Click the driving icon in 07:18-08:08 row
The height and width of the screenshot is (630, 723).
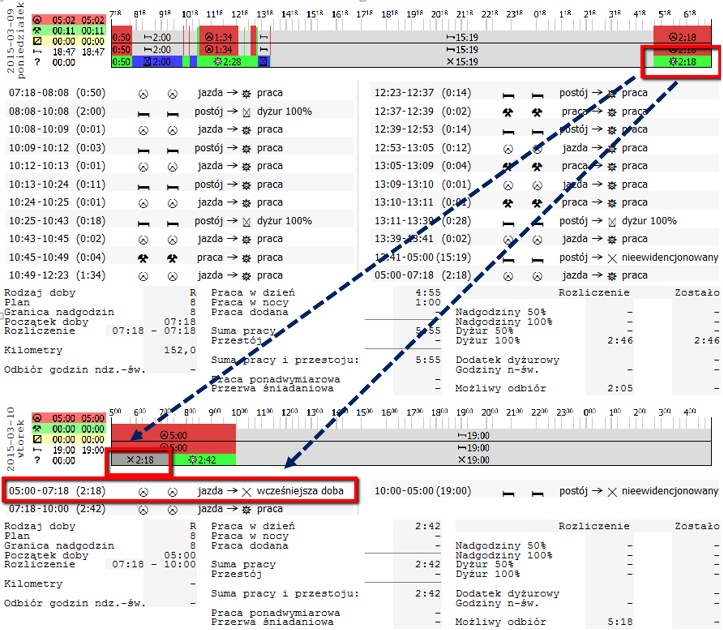click(x=143, y=94)
